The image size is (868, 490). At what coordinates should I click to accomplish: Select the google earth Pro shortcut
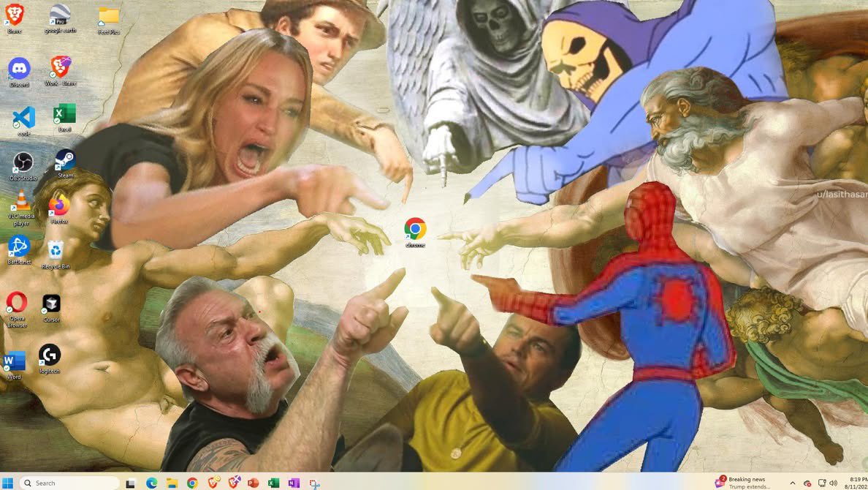coord(60,18)
